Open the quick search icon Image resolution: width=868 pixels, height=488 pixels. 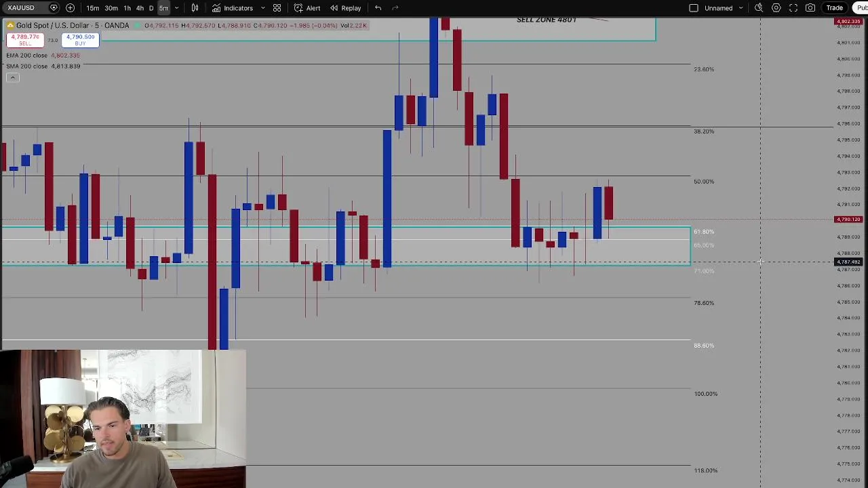(x=759, y=8)
